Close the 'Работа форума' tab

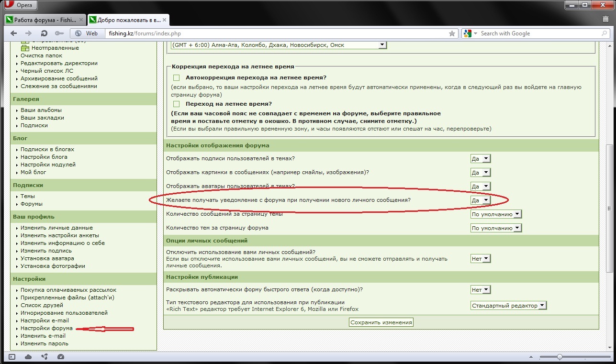[80, 20]
